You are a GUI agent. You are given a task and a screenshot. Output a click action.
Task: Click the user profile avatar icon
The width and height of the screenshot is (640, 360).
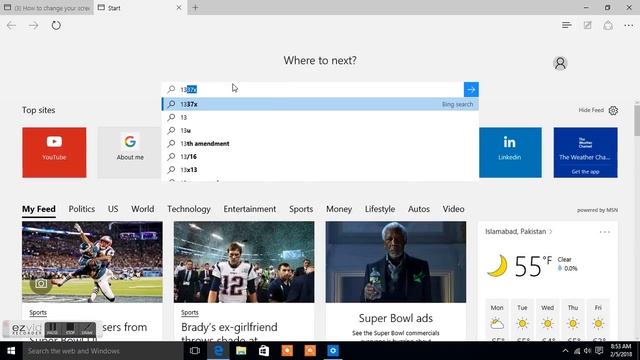pyautogui.click(x=560, y=63)
